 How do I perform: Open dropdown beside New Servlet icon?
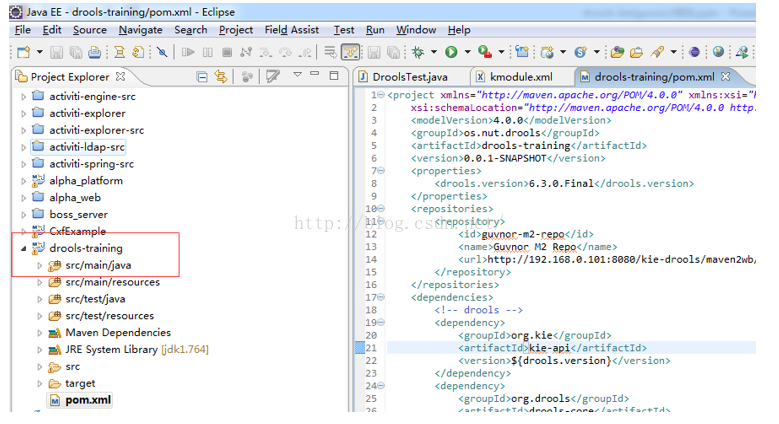click(597, 52)
